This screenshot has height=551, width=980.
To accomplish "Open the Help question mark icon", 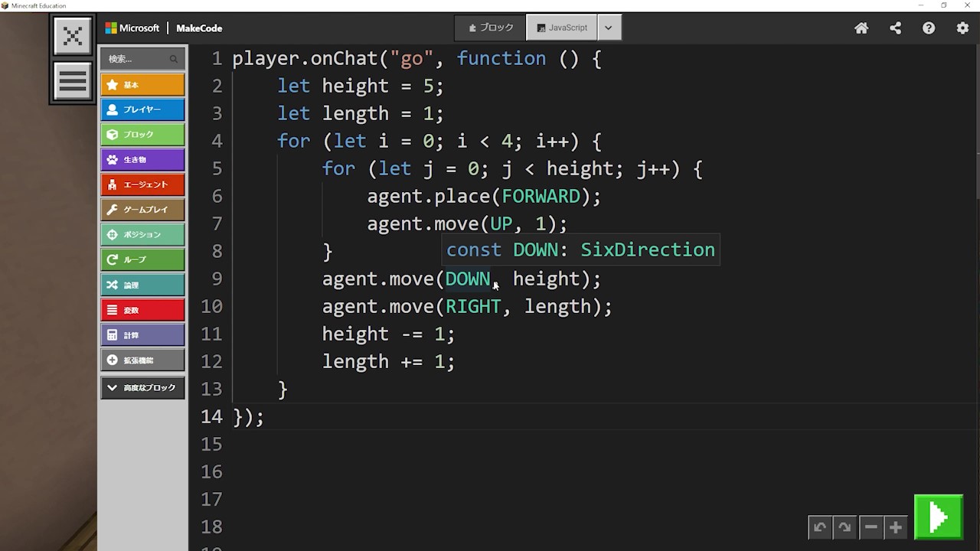I will pyautogui.click(x=929, y=28).
